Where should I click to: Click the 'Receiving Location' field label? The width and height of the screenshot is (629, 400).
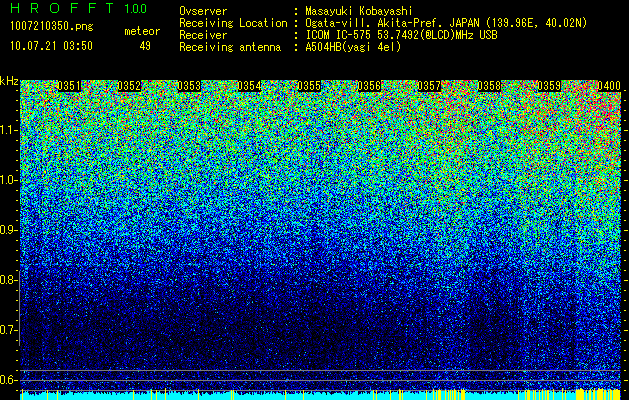tap(233, 23)
